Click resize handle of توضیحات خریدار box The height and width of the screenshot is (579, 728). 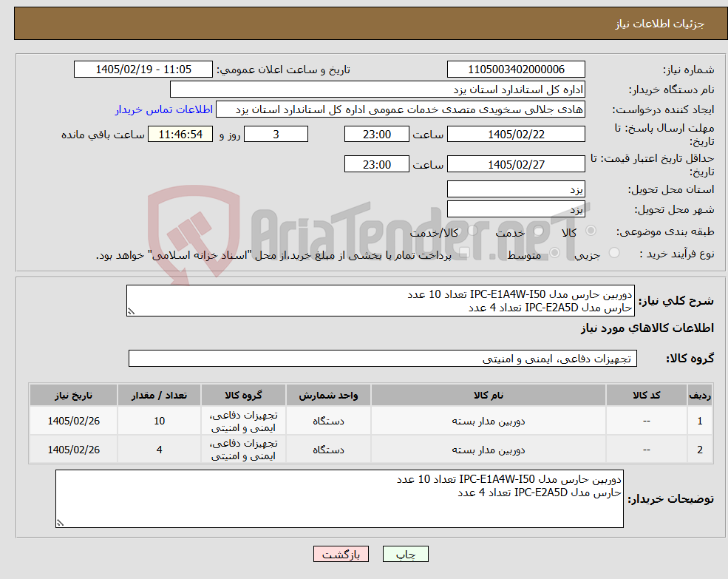(x=61, y=523)
